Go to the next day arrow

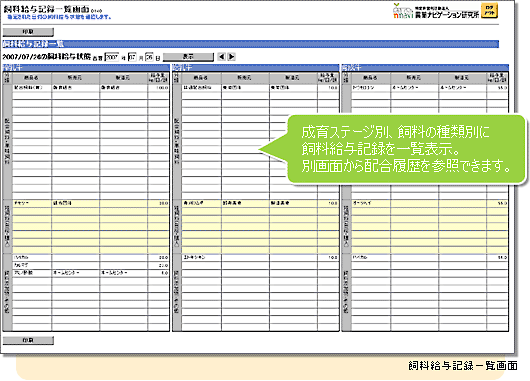coord(232,57)
